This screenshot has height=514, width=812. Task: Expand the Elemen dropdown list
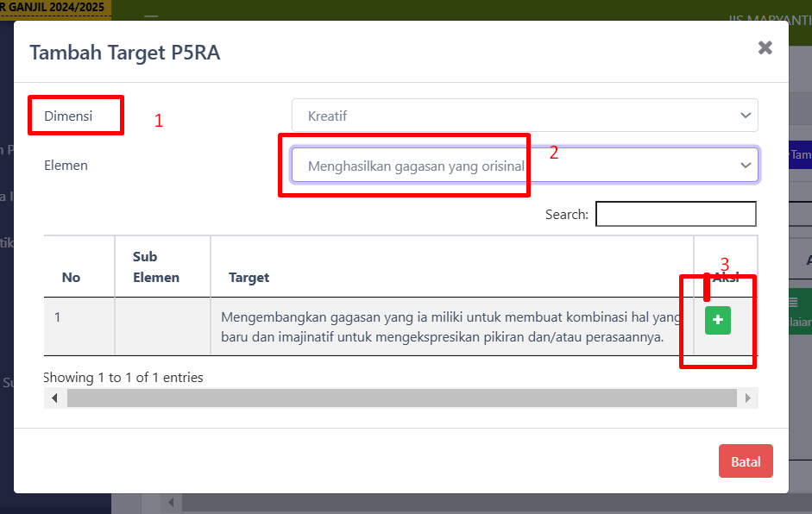click(x=524, y=166)
